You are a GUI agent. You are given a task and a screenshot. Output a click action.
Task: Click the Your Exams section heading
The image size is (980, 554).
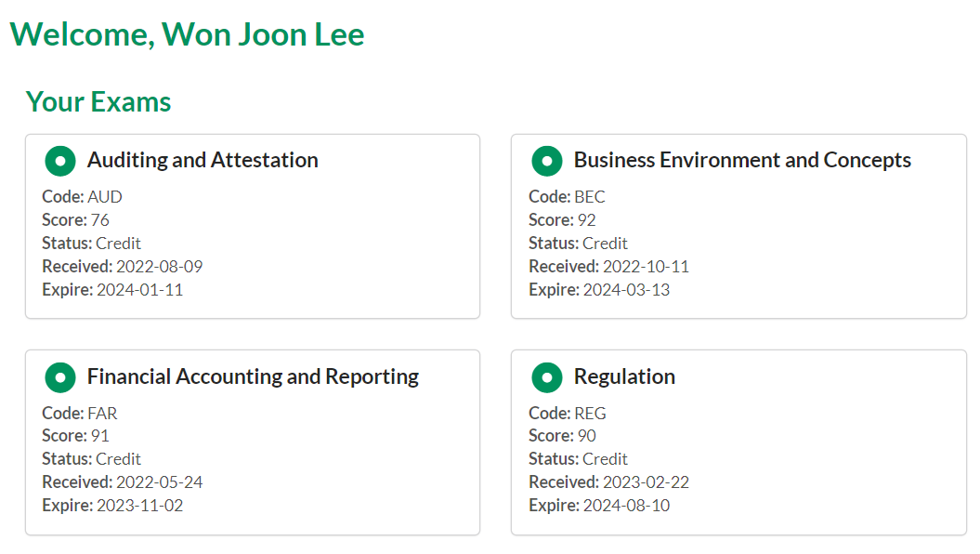click(x=98, y=101)
